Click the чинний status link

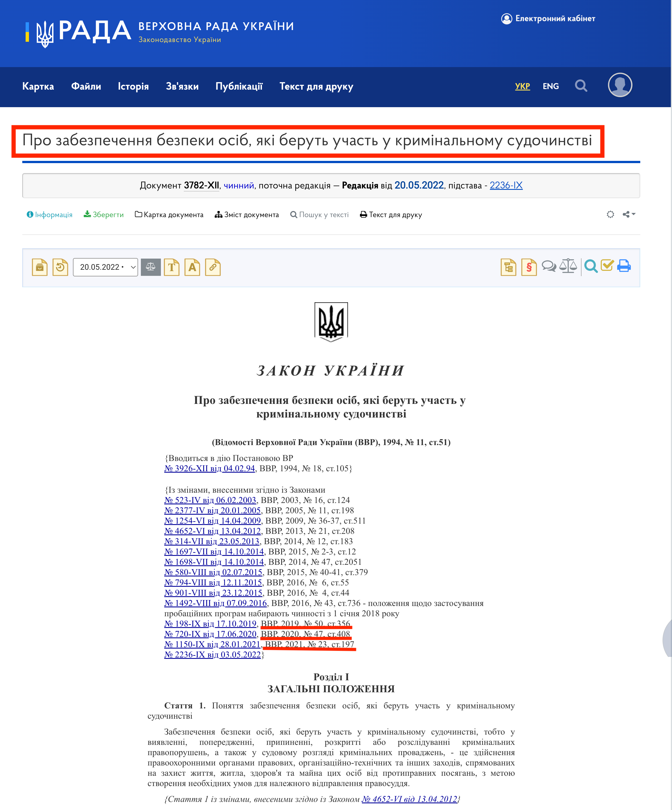point(239,185)
